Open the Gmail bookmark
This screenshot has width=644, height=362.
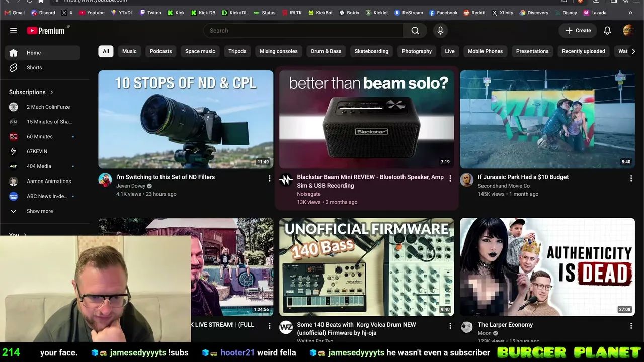pos(14,13)
